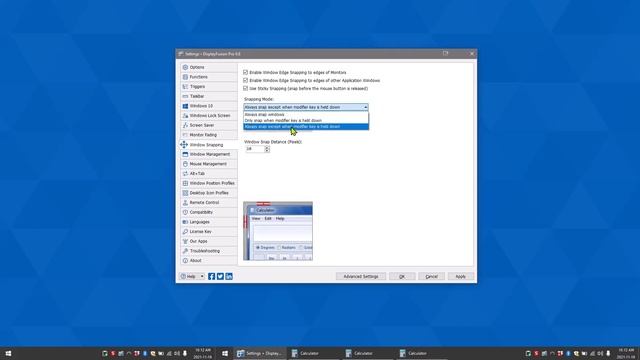Viewport: 640px width, 360px height.
Task: Select the Windows 10 settings section
Action: tap(208, 106)
